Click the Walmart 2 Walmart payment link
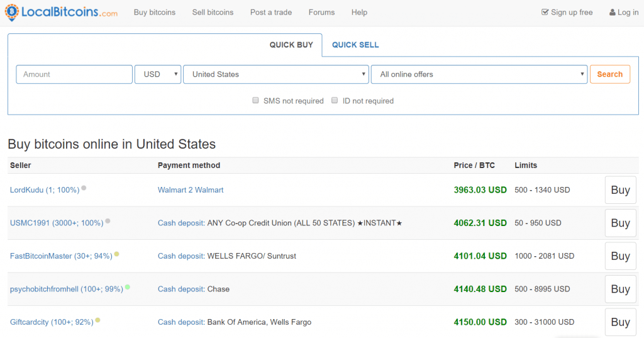This screenshot has width=644, height=338. [191, 190]
